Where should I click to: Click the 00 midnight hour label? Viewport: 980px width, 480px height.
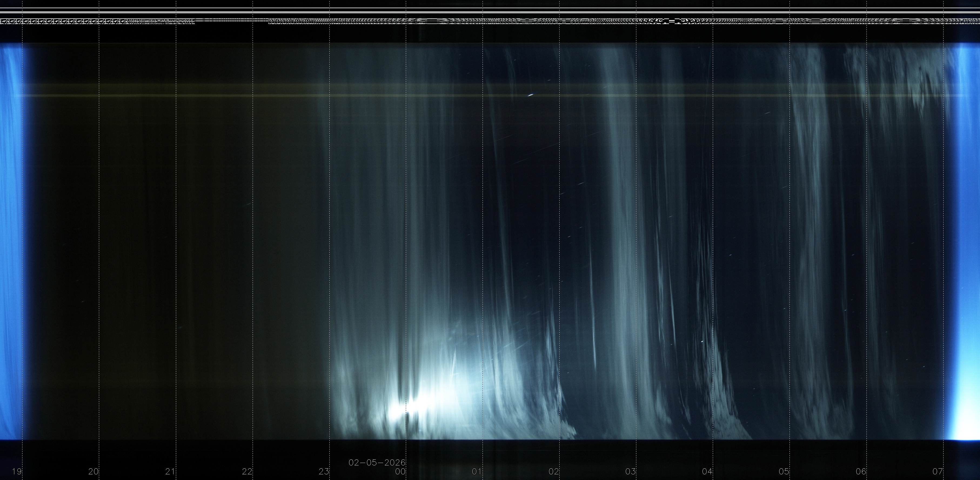pos(401,472)
